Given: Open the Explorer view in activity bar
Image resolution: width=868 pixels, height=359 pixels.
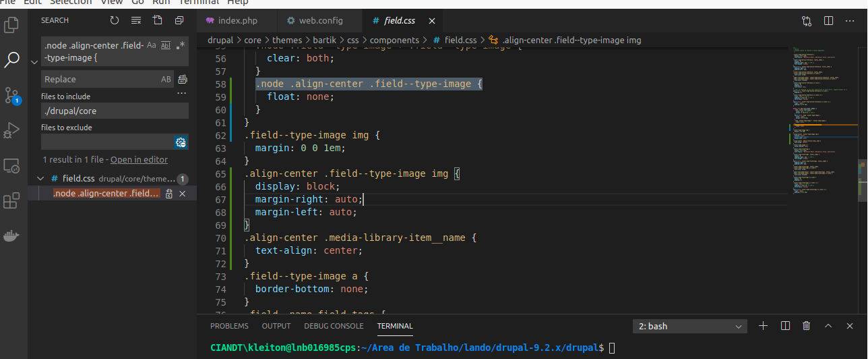Looking at the screenshot, I should coord(12,26).
